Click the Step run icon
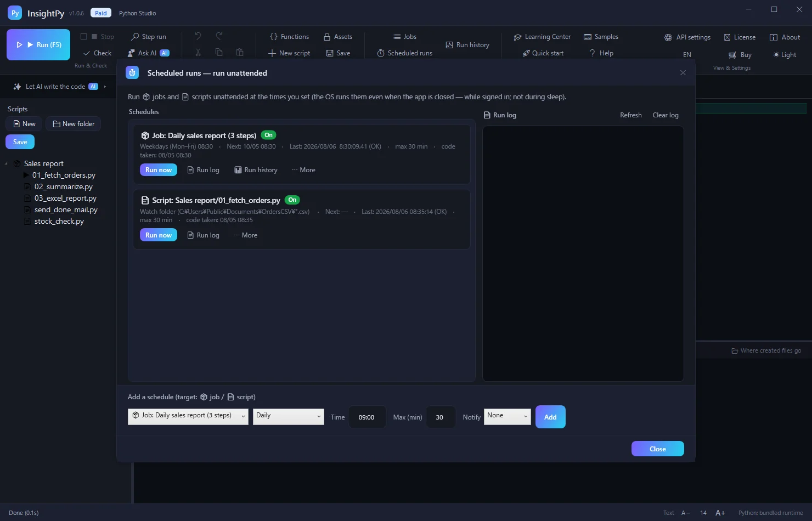 149,37
